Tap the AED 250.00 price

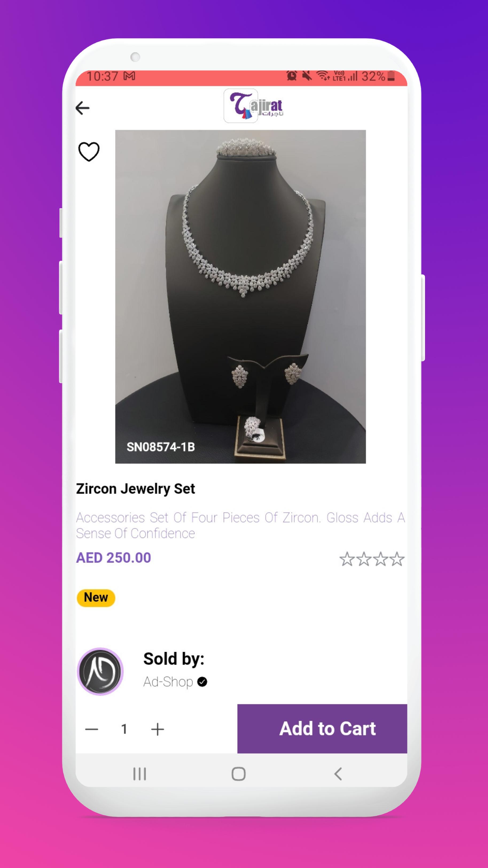tap(114, 558)
